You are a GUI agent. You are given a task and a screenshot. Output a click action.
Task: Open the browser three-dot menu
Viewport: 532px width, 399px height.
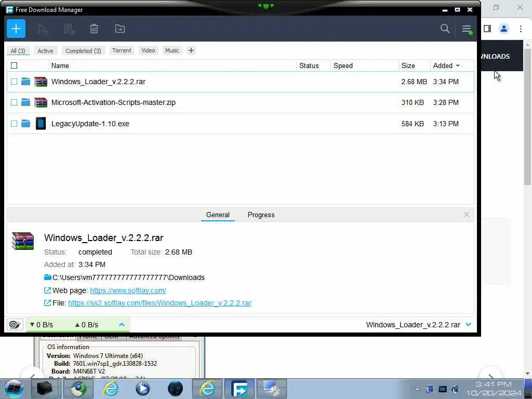pos(521,29)
